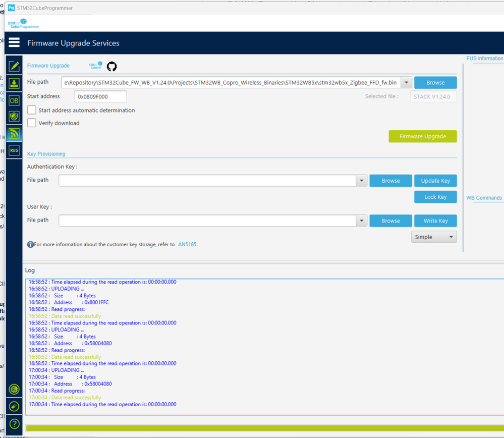Open Option Bytes OB icon
The height and width of the screenshot is (438, 504).
point(14,100)
